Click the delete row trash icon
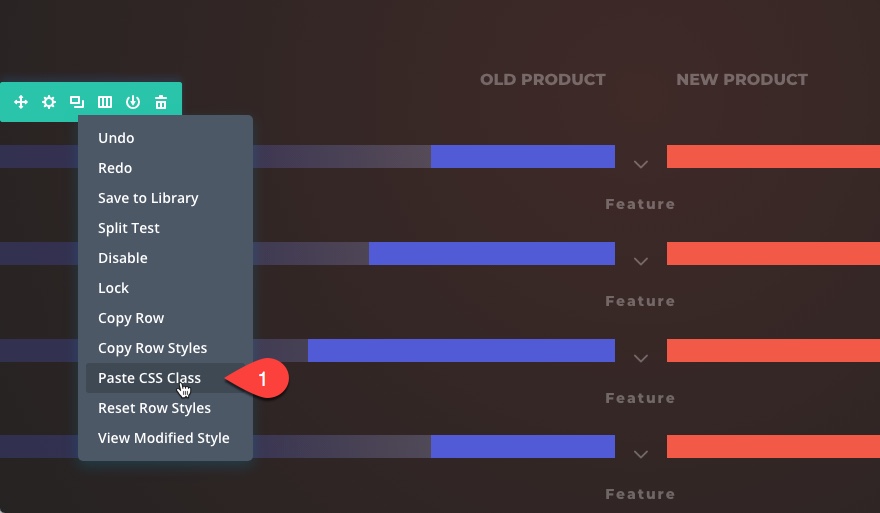Viewport: 880px width, 513px height. point(160,102)
